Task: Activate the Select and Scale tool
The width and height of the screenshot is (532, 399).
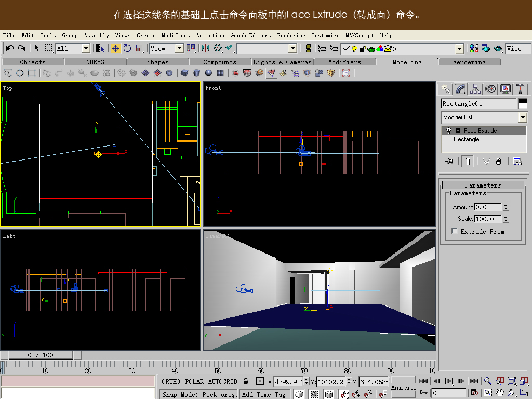Action: 139,48
